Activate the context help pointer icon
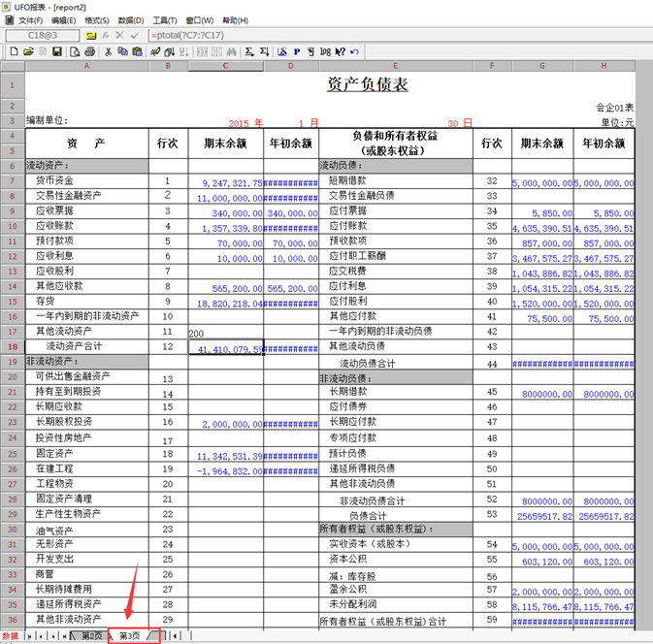 tap(340, 51)
